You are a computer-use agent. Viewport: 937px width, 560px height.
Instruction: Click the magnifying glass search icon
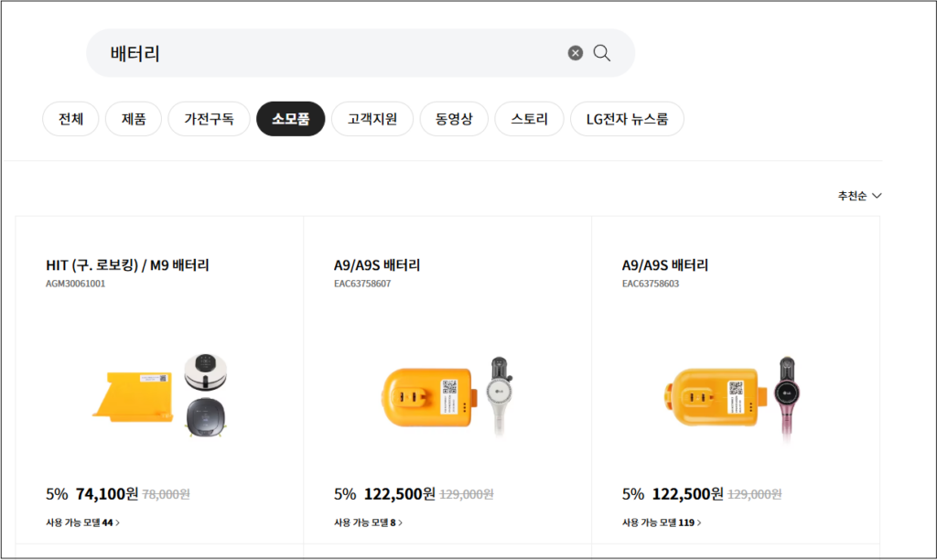pos(602,53)
